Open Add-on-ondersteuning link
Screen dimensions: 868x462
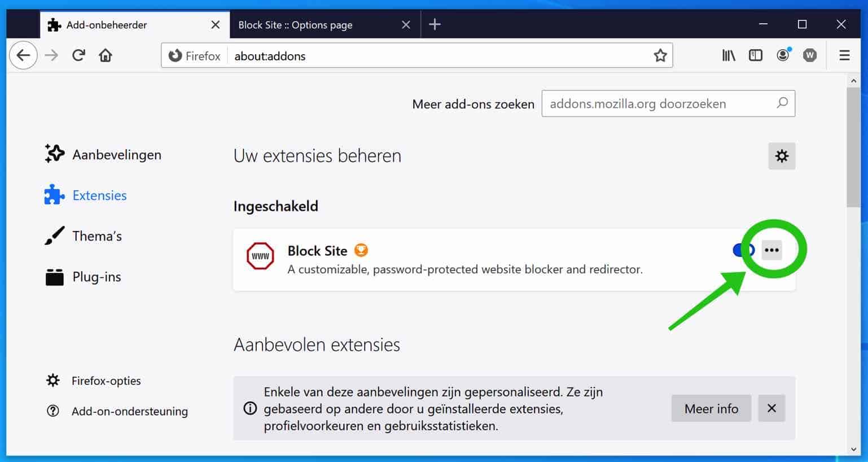pyautogui.click(x=117, y=411)
